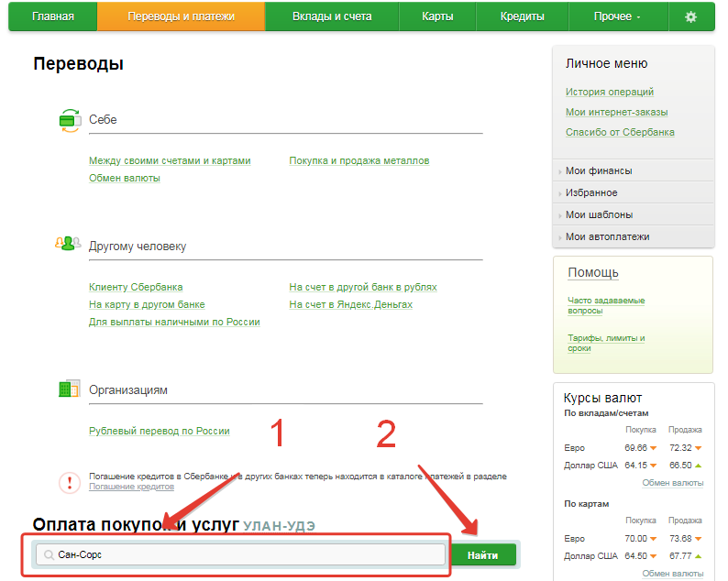Expand the Прочее dropdown menu
728x581 pixels.
pos(617,16)
